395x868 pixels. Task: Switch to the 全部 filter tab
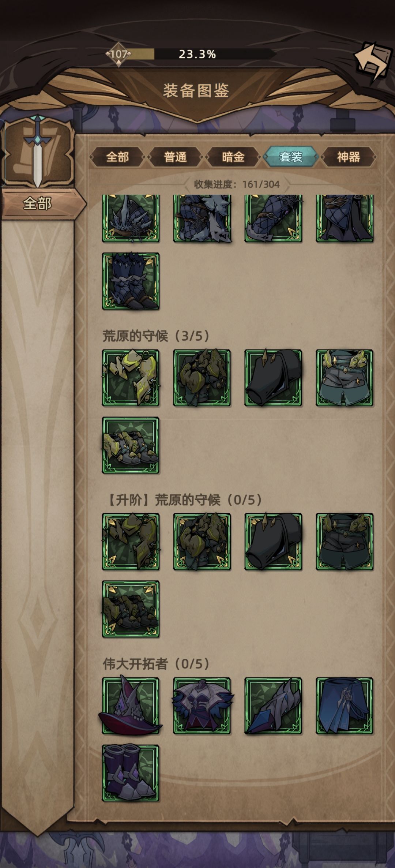point(117,157)
